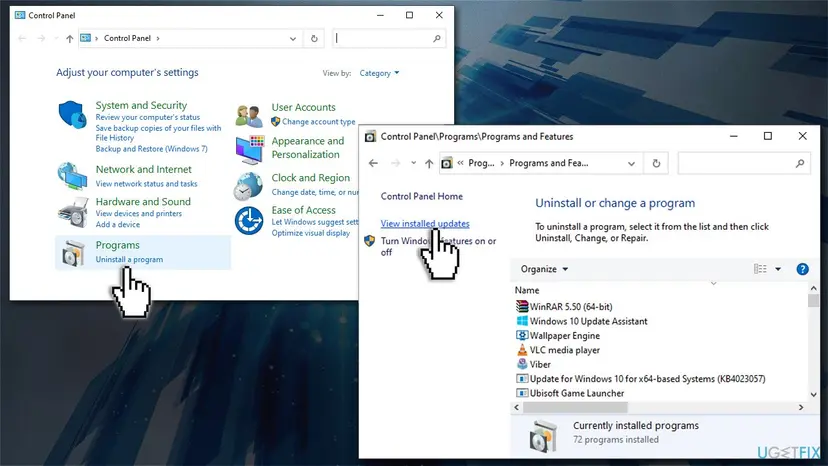Screen dimensions: 828x466
Task: Click the search magnifier in Control Panel window
Action: click(x=437, y=39)
